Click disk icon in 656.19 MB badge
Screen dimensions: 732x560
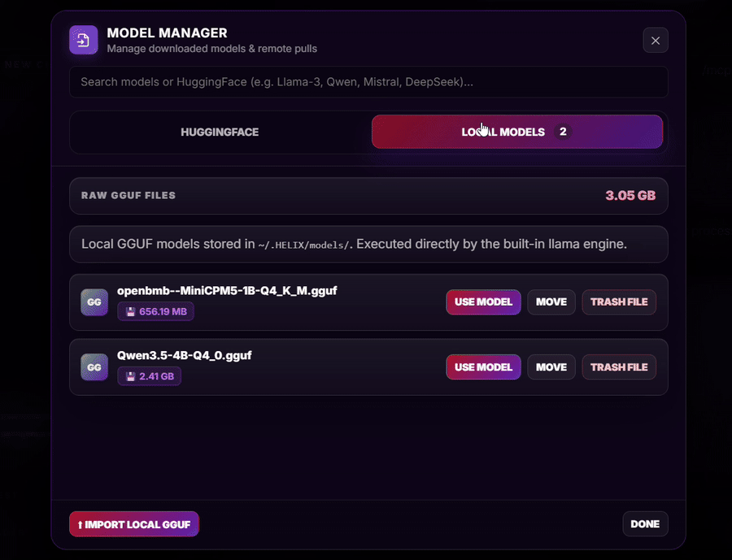[x=131, y=312]
